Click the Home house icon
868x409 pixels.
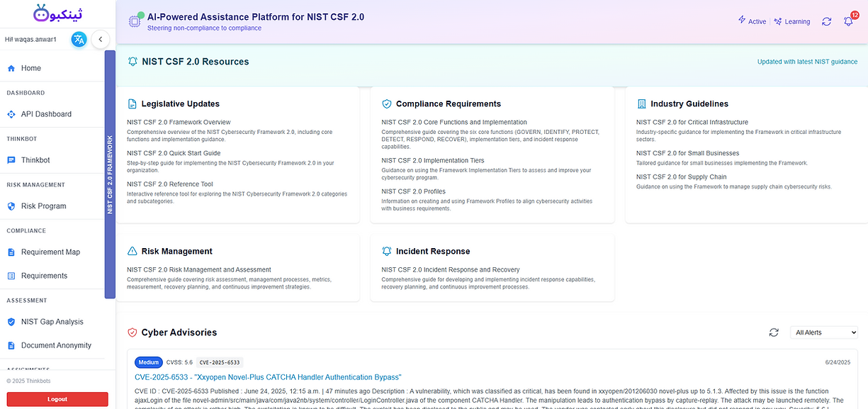click(x=11, y=69)
